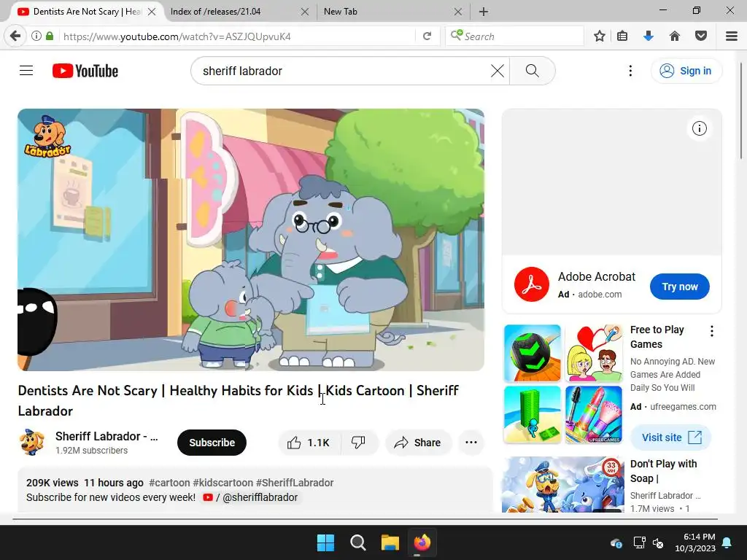747x560 pixels.
Task: Subscribe to Sheriff Labrador channel
Action: [x=212, y=443]
